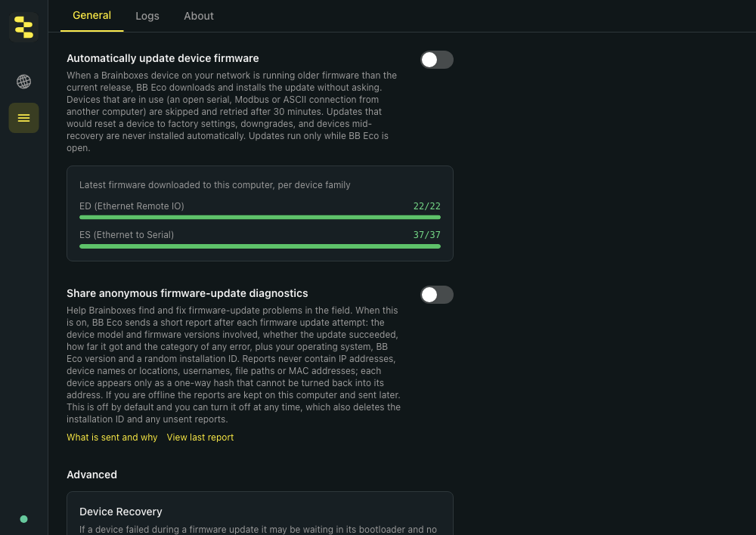Click the Brainboxes logo icon

pyautogui.click(x=23, y=27)
